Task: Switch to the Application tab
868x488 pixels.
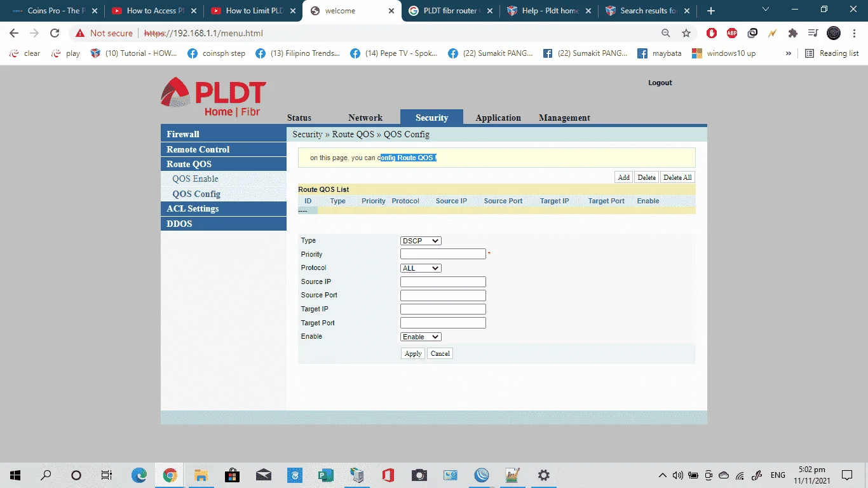Action: pos(498,118)
